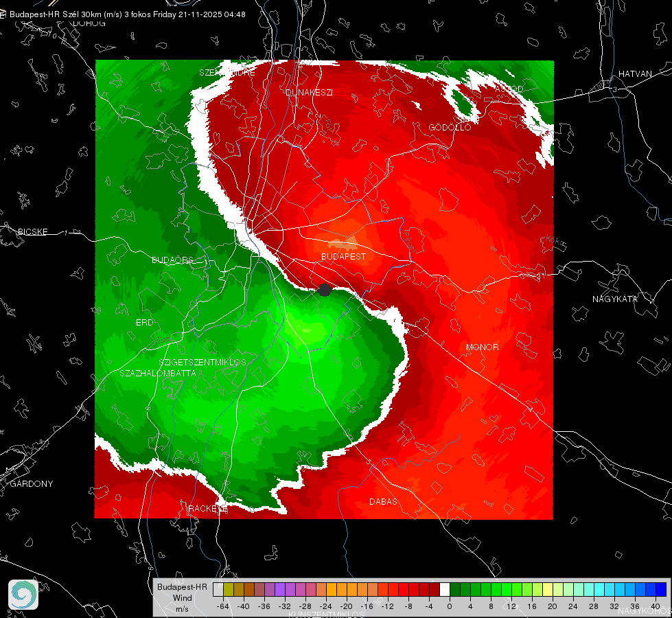The height and width of the screenshot is (618, 672).
Task: Click the SZIGETSZENTMIKLÓS town label
Action: click(x=202, y=362)
